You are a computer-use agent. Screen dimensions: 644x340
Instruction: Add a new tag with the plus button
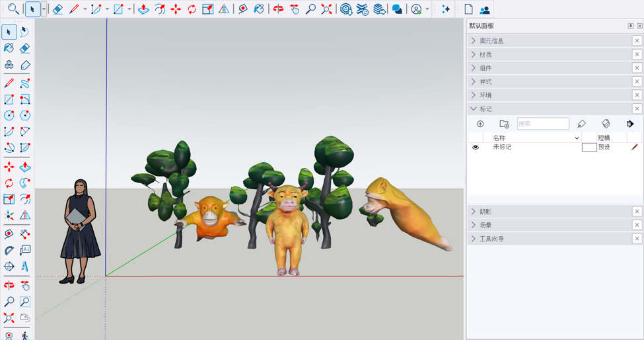click(x=480, y=124)
